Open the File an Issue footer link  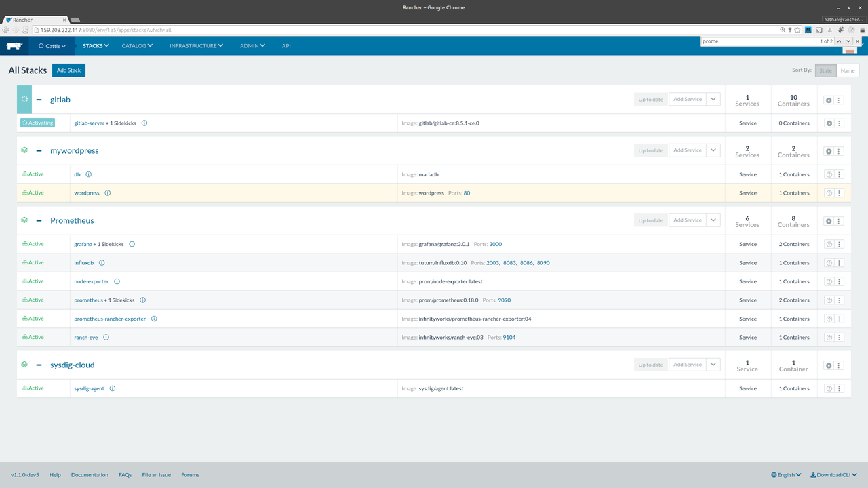click(157, 475)
